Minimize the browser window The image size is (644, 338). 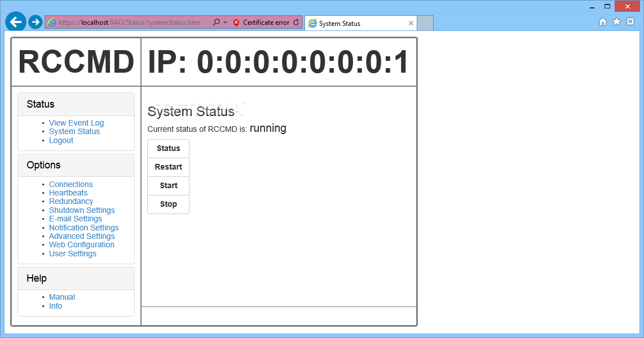(592, 7)
